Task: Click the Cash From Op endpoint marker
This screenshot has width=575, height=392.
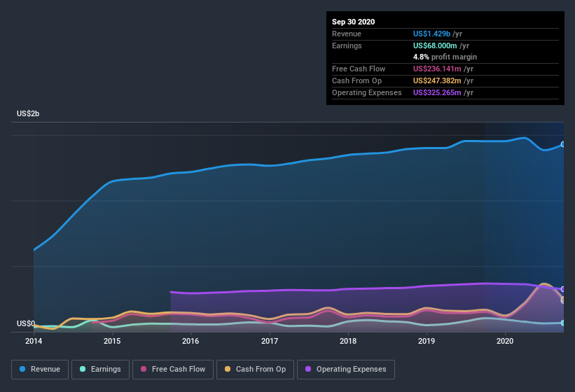Action: coord(563,300)
